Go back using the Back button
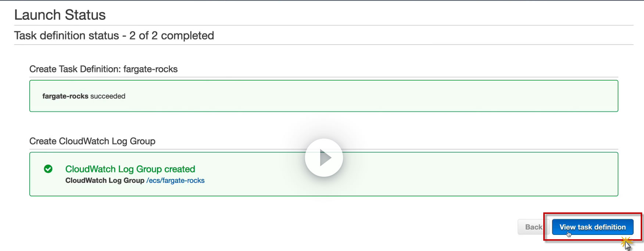Screen dimensions: 644x251 [533, 227]
